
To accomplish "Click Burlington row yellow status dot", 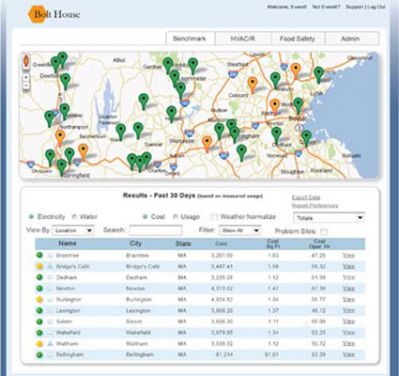I will (40, 299).
